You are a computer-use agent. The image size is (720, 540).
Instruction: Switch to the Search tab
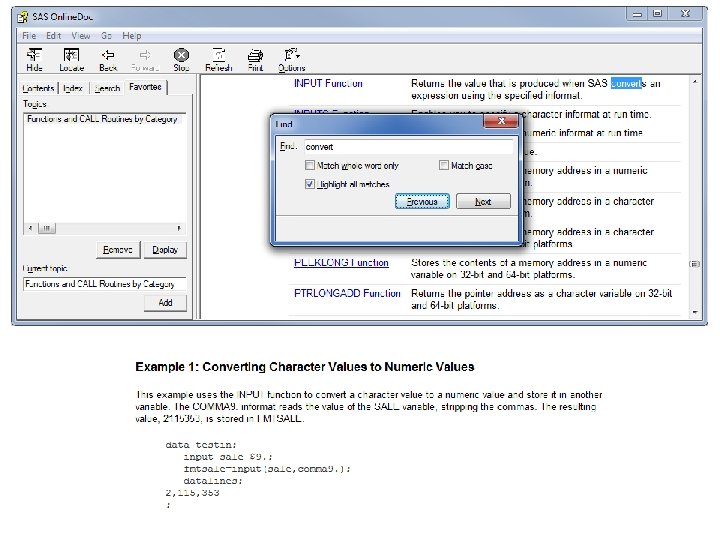click(x=107, y=88)
